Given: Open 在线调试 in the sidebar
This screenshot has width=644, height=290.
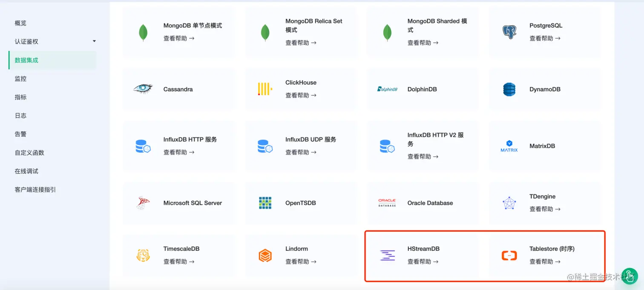Looking at the screenshot, I should click(26, 171).
